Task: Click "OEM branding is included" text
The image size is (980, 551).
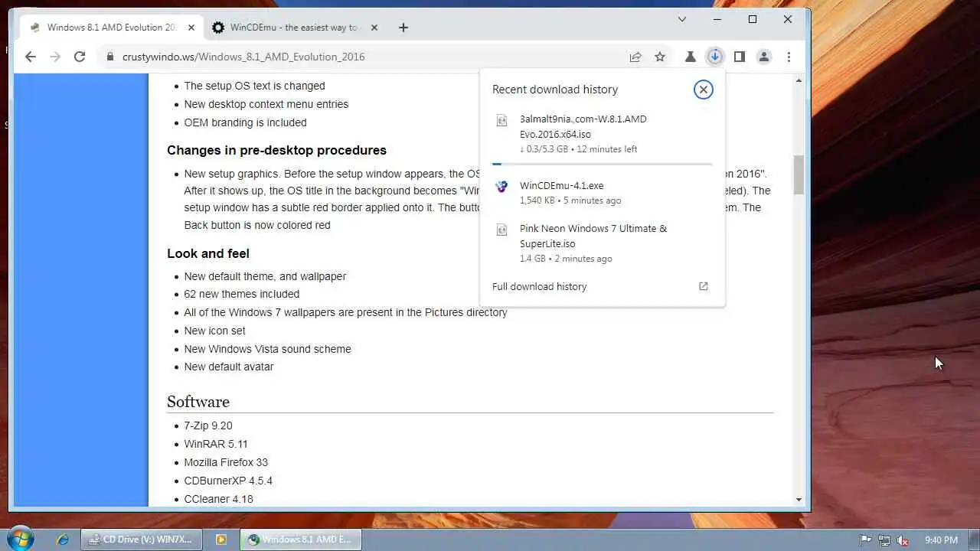Action: point(245,122)
